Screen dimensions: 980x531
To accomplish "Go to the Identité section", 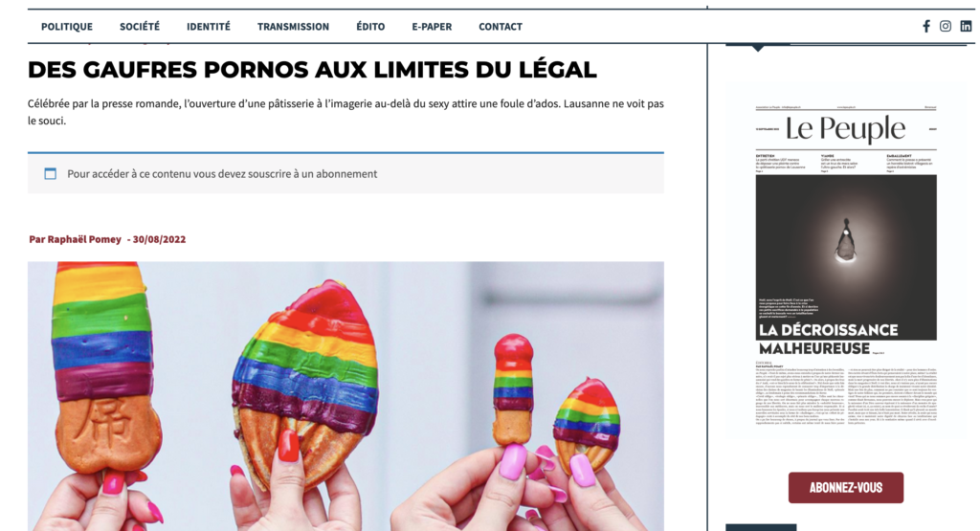I will (208, 27).
